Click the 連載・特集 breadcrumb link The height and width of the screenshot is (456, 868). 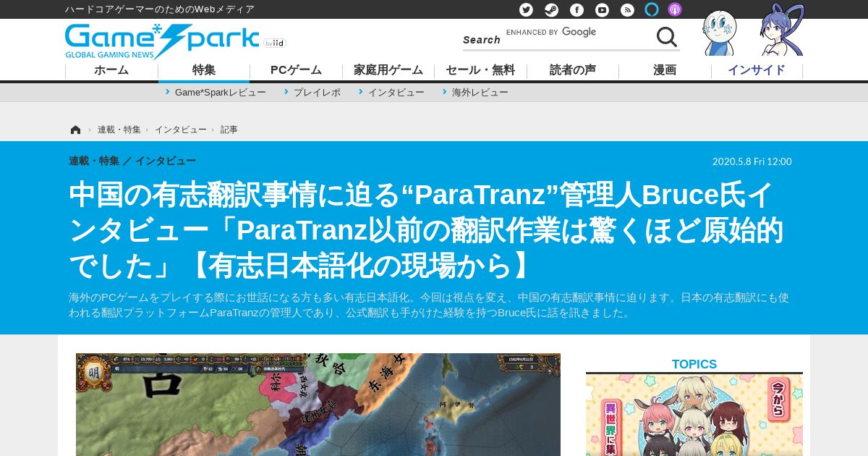(x=119, y=130)
